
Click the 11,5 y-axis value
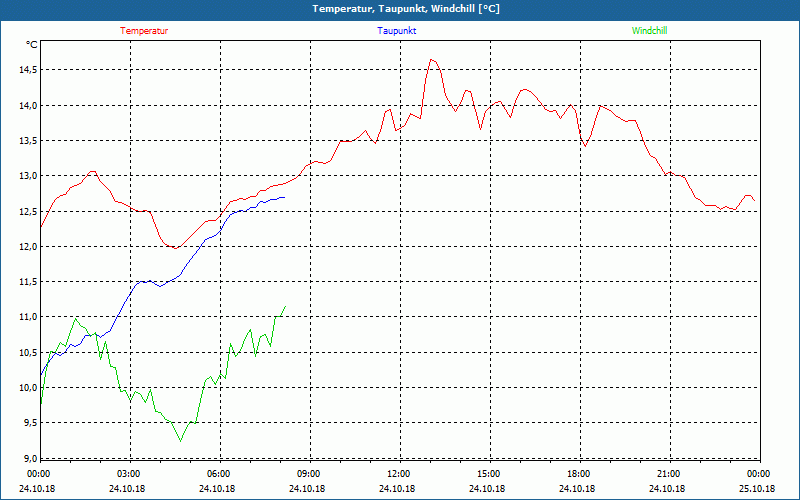pyautogui.click(x=28, y=282)
